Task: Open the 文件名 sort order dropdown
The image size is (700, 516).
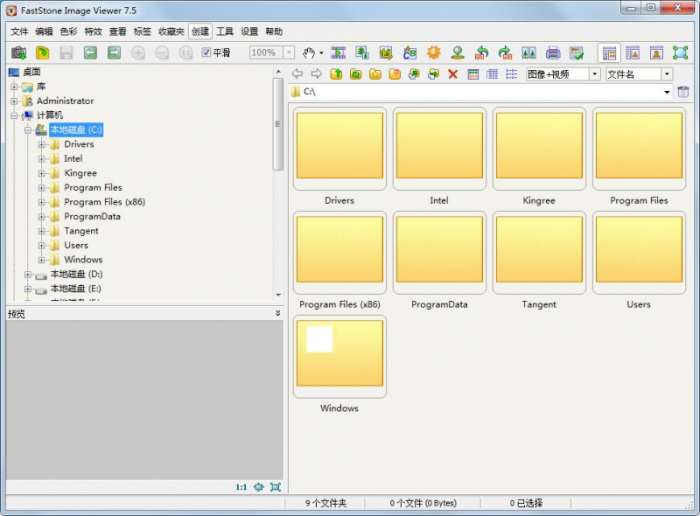Action: click(x=667, y=74)
